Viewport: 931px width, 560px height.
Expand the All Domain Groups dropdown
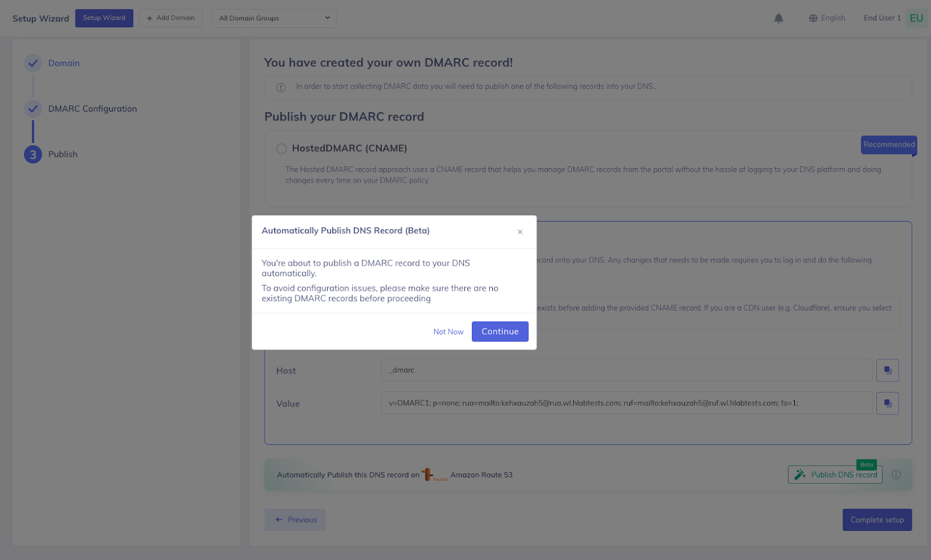(x=274, y=18)
